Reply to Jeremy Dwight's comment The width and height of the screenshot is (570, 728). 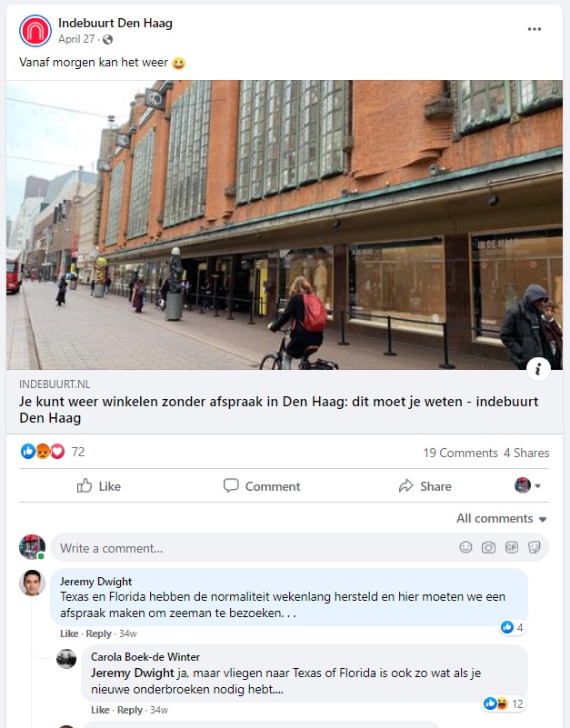98,633
